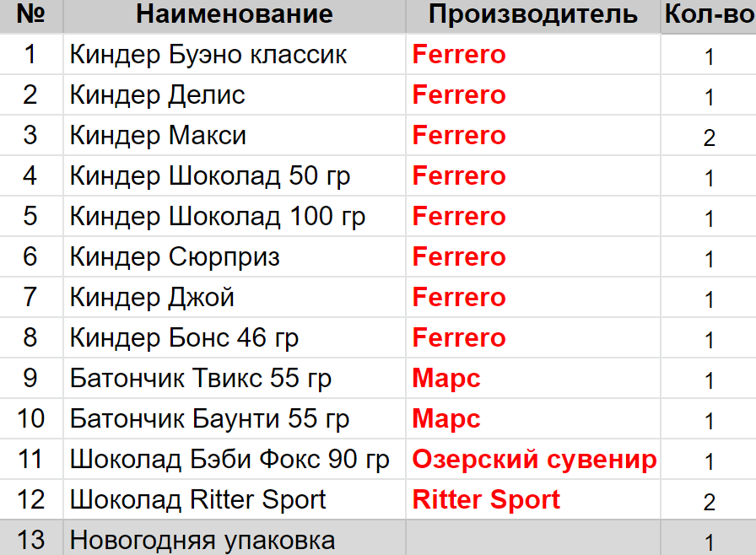Click the Кол-во column header
The height and width of the screenshot is (555, 756).
click(x=709, y=14)
